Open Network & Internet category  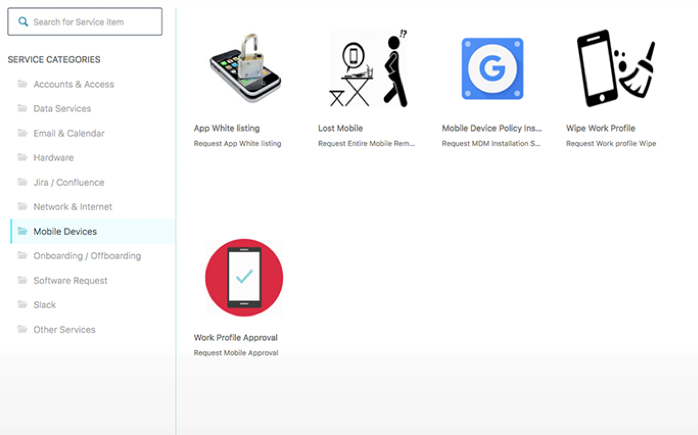point(73,207)
